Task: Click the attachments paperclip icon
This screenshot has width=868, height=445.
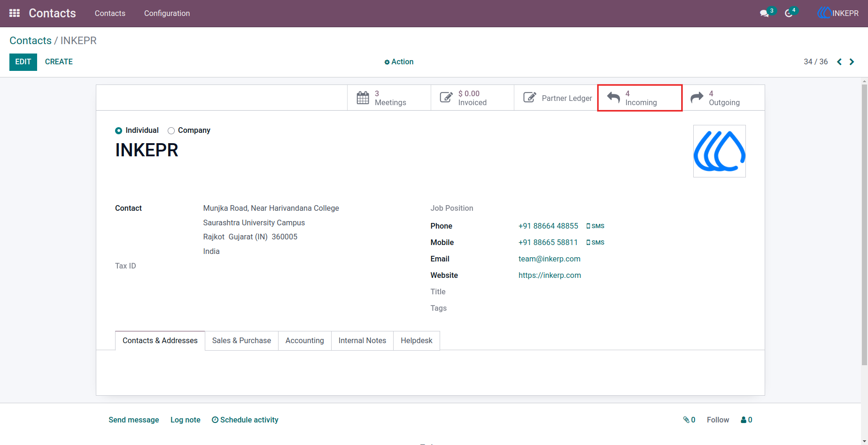Action: (689, 420)
